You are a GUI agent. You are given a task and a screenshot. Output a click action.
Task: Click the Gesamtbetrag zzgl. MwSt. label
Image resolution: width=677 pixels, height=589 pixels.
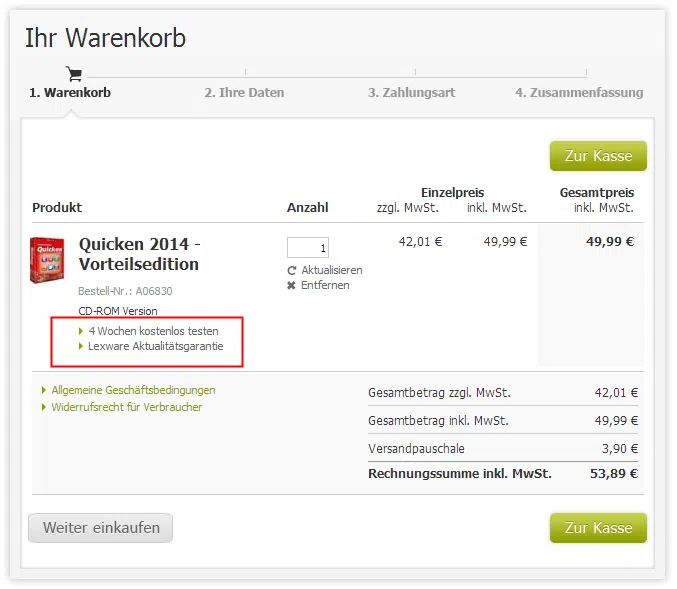(439, 393)
